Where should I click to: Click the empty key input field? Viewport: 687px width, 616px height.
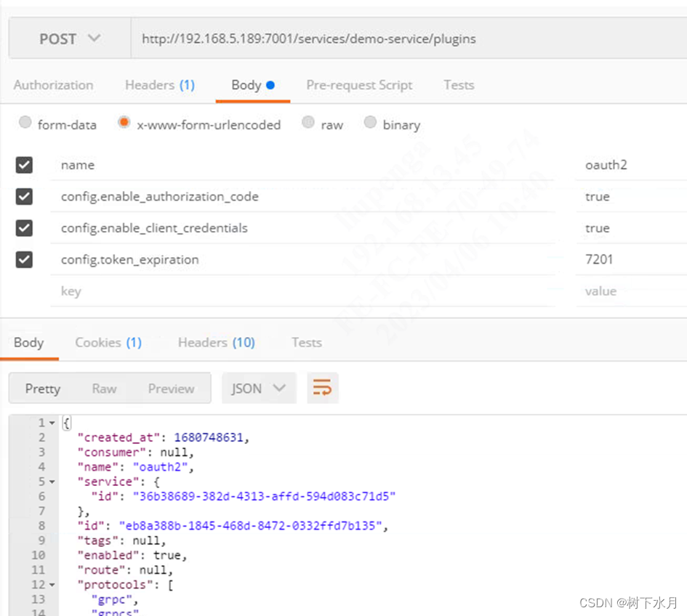(302, 291)
